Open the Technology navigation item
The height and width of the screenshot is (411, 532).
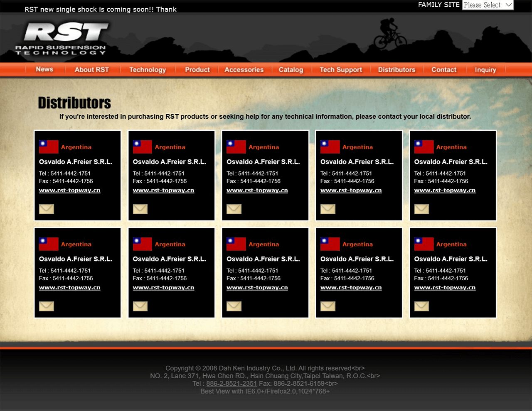(148, 70)
